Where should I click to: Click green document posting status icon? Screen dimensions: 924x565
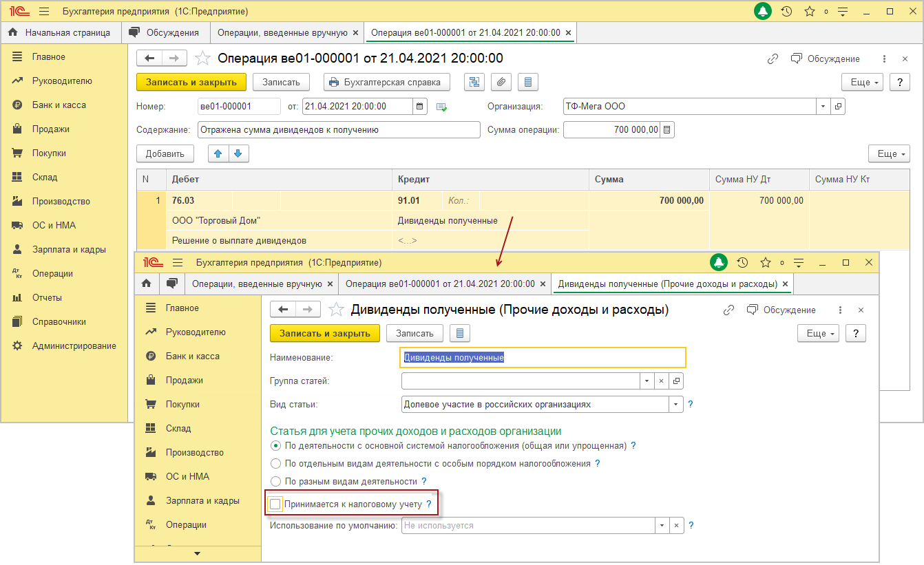pos(441,107)
